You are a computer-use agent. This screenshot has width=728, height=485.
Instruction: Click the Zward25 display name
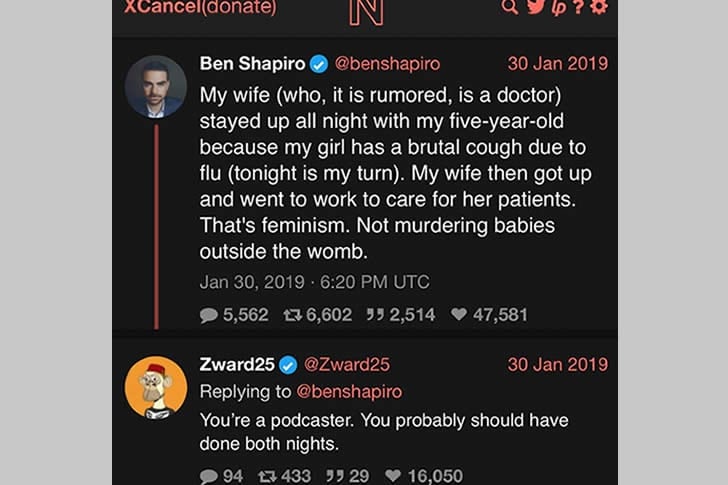point(235,364)
